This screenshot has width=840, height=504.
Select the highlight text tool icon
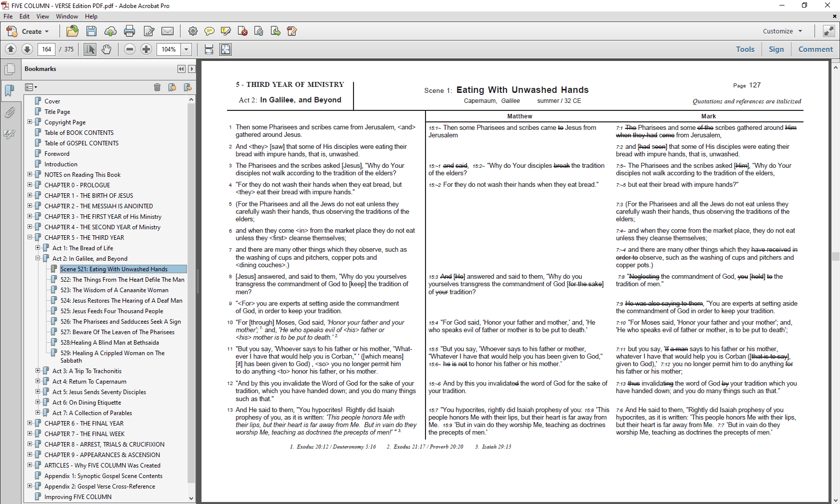226,31
